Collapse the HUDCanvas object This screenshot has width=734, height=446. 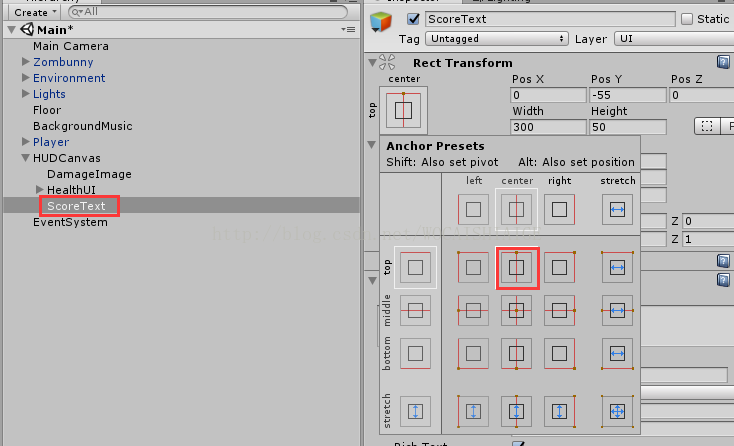pos(26,158)
